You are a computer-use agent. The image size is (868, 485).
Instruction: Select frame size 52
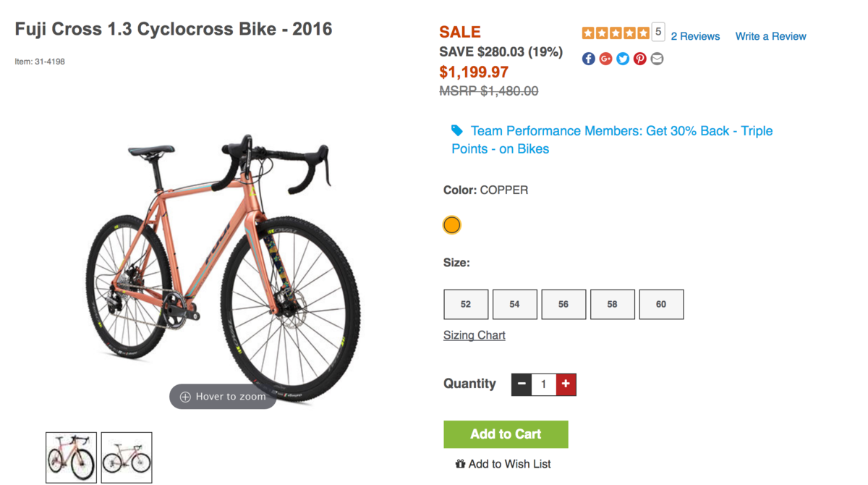(465, 304)
